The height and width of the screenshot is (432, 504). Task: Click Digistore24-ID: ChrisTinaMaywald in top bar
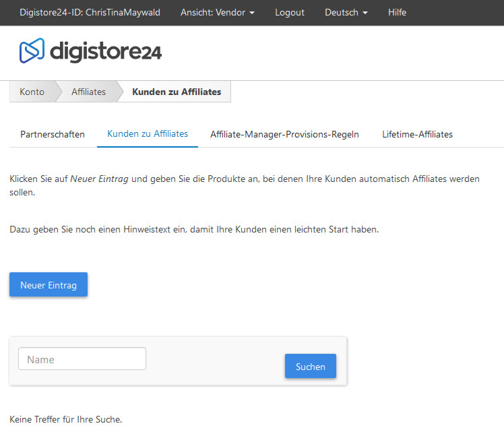[x=90, y=12]
